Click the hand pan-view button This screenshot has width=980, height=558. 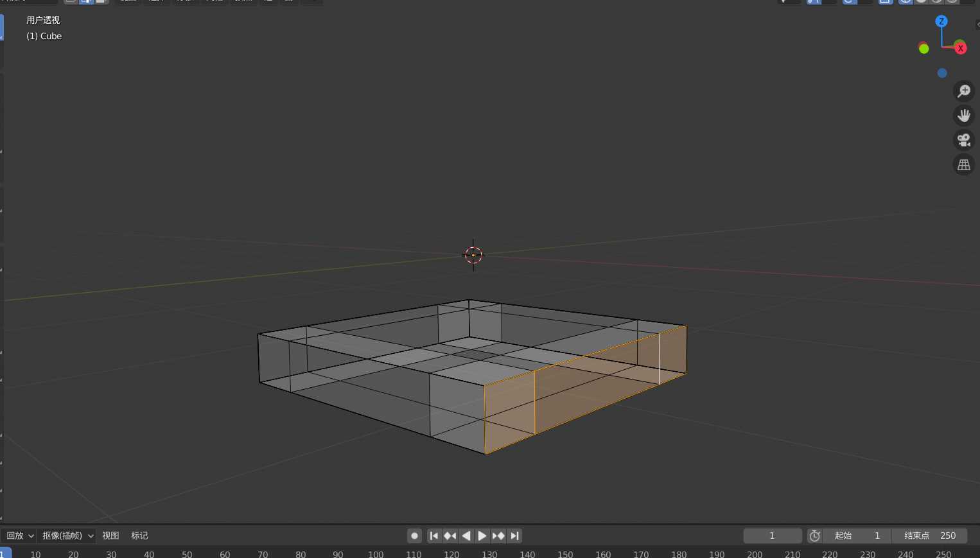pos(964,116)
